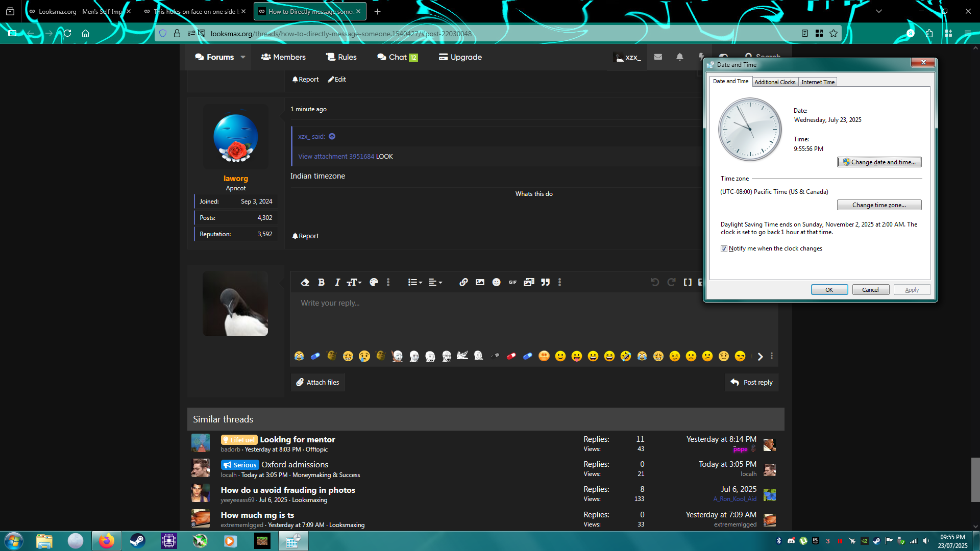Toggle italic formatting in reply editor
Viewport: 980px width, 551px height.
[x=337, y=282]
